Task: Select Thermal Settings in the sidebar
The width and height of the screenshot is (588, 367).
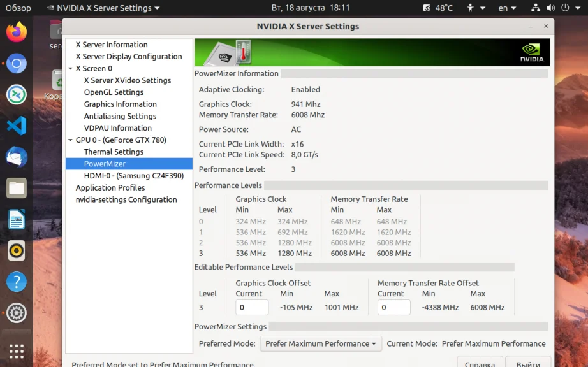Action: 114,152
